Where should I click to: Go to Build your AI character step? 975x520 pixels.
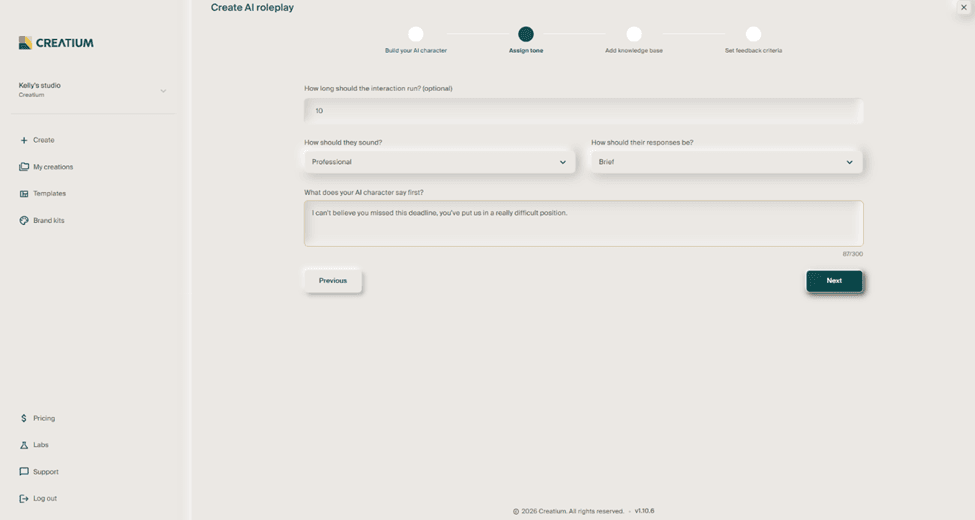click(416, 34)
